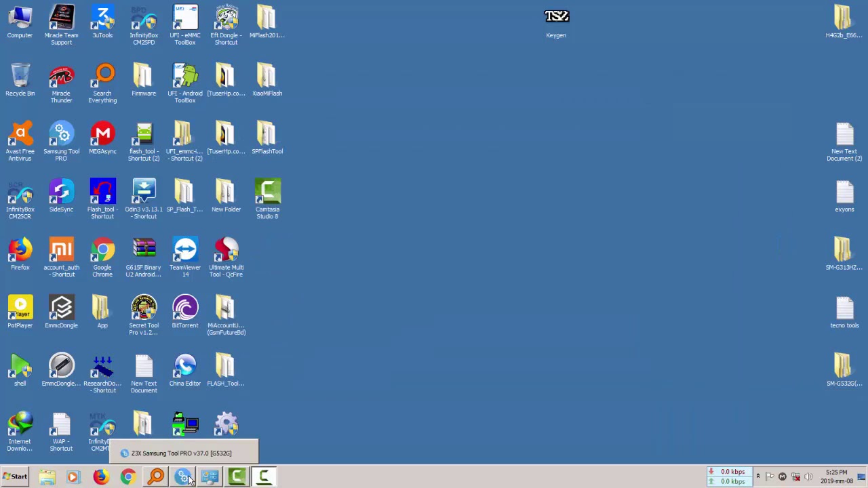The height and width of the screenshot is (488, 868).
Task: Open the SP_Flash_T... folder
Action: click(x=185, y=196)
